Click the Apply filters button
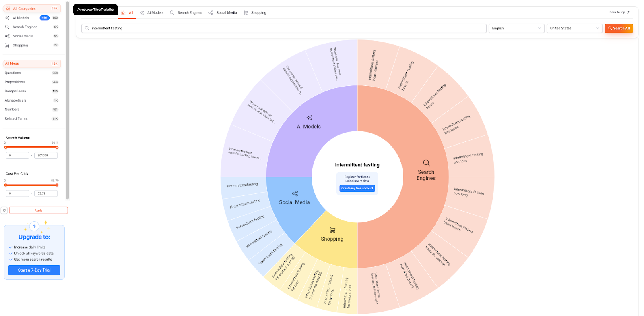The width and height of the screenshot is (644, 316). coord(38,210)
